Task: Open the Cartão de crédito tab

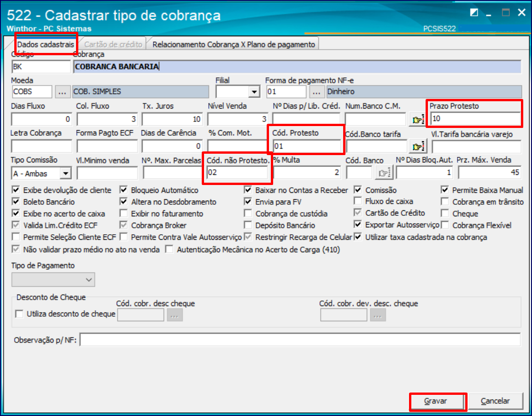Action: point(113,45)
